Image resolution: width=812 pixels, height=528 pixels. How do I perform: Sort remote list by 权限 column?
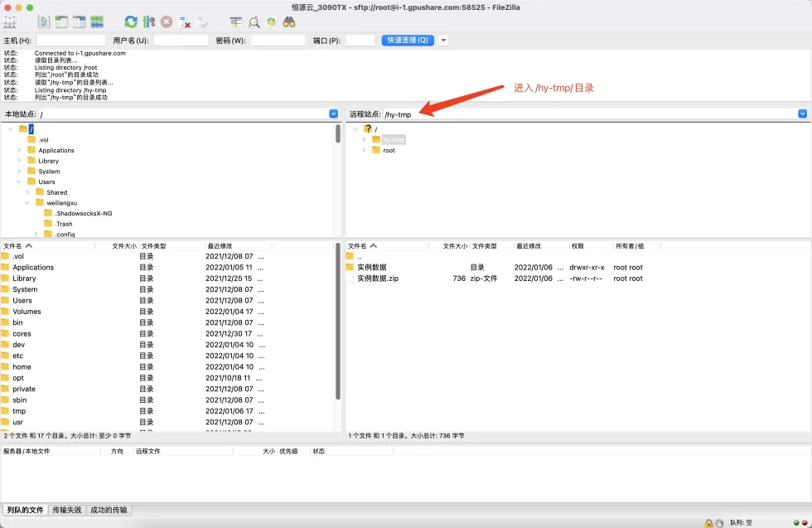tap(590, 245)
